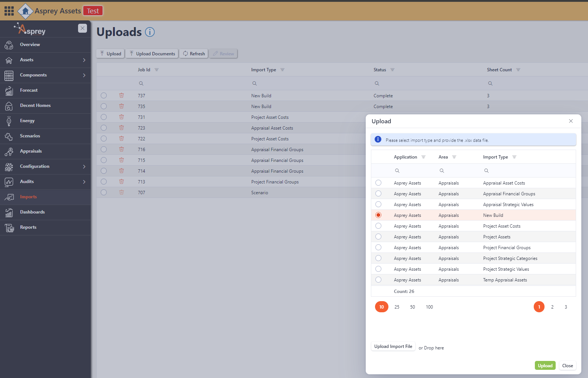The width and height of the screenshot is (588, 378).
Task: Go to Dashboards in sidebar
Action: [x=32, y=212]
